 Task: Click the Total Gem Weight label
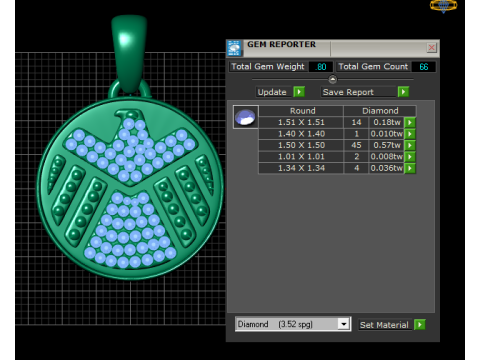coord(268,67)
